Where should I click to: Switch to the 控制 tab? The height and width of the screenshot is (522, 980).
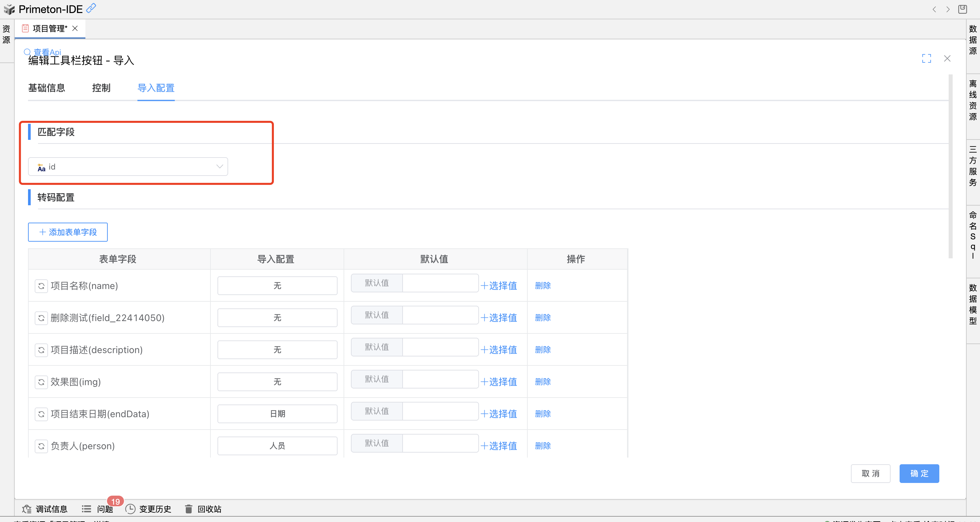point(101,88)
